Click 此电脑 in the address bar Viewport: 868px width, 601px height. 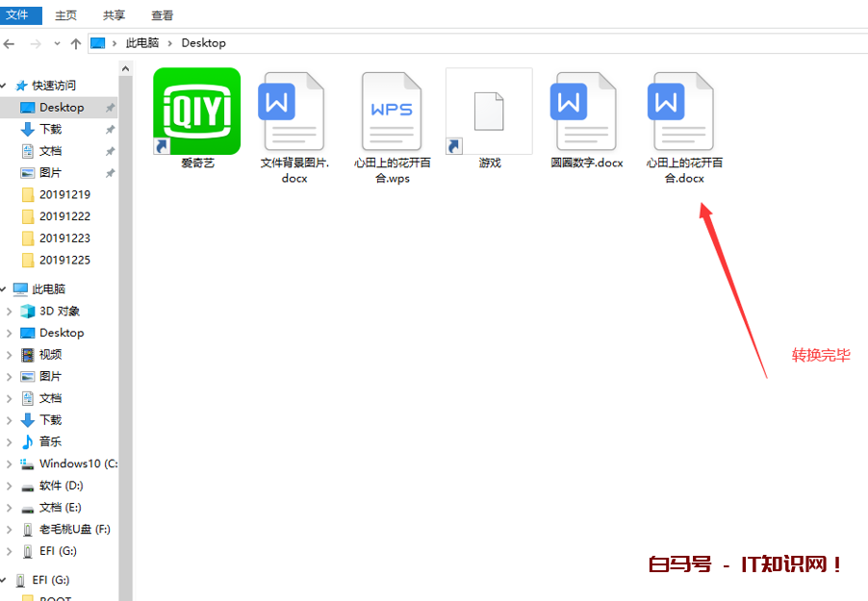[143, 43]
